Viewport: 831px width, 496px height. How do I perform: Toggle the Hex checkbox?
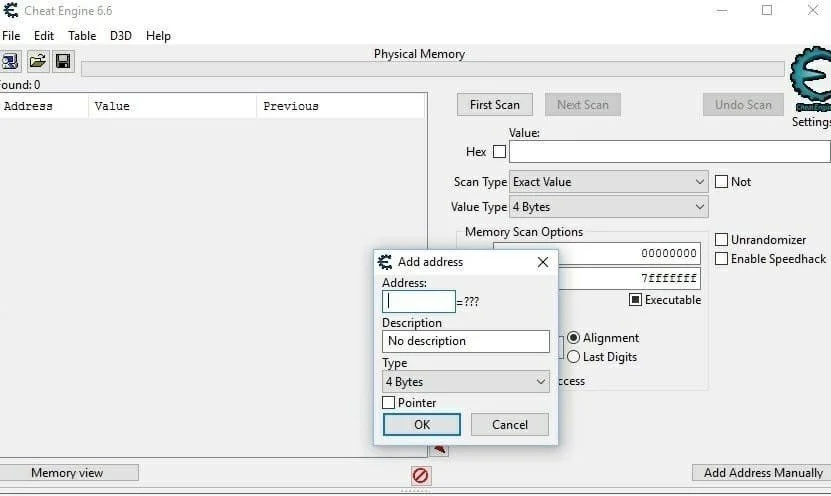(x=499, y=152)
